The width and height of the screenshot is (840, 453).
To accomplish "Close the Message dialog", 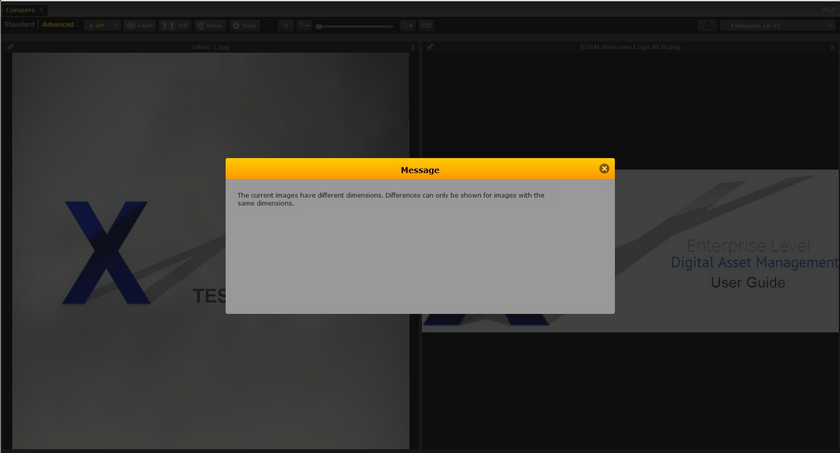I will (604, 169).
